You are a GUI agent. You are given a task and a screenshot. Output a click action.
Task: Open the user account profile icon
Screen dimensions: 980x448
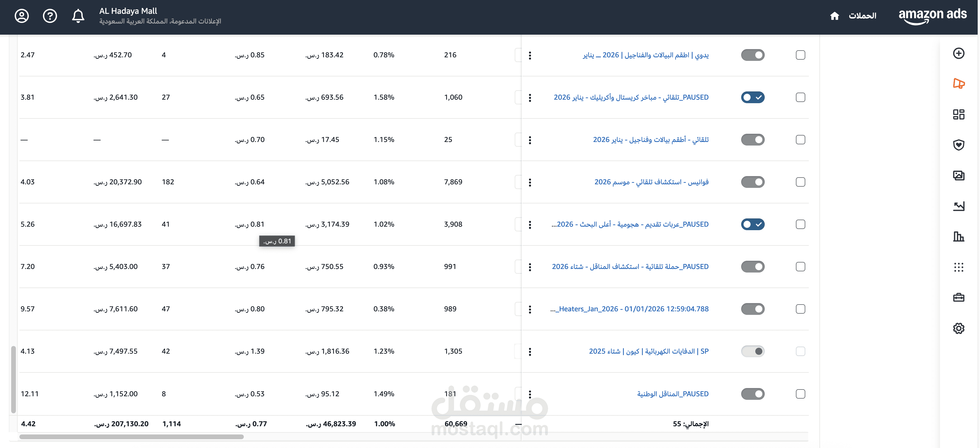[22, 16]
